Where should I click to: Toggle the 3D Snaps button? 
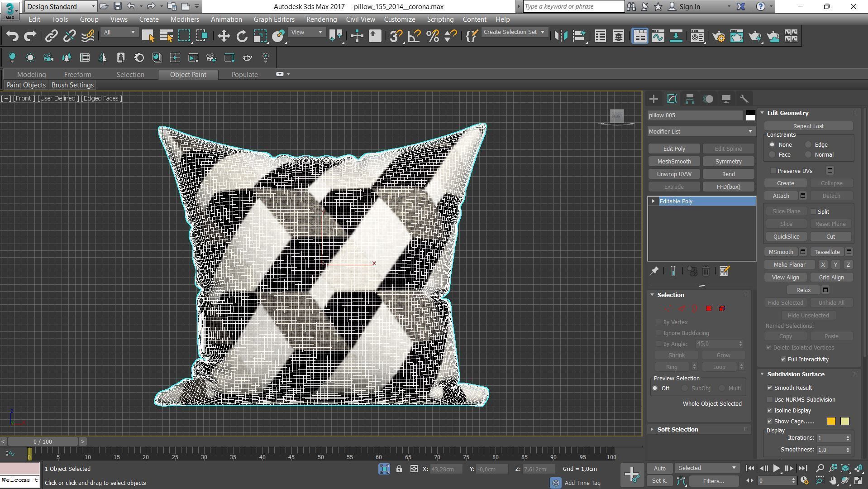tap(396, 36)
